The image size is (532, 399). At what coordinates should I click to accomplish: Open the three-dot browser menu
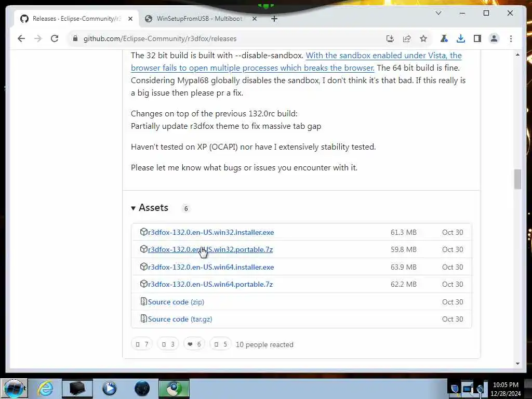[511, 38]
